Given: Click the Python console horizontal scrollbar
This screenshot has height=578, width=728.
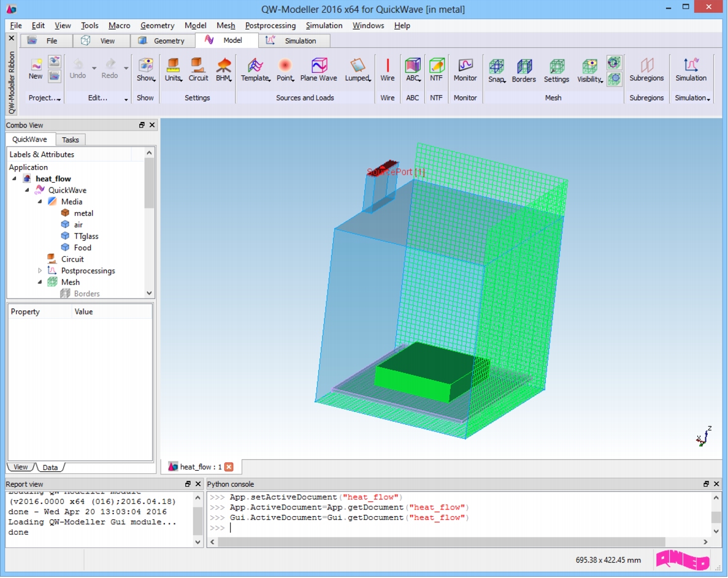Looking at the screenshot, I should tap(441, 542).
